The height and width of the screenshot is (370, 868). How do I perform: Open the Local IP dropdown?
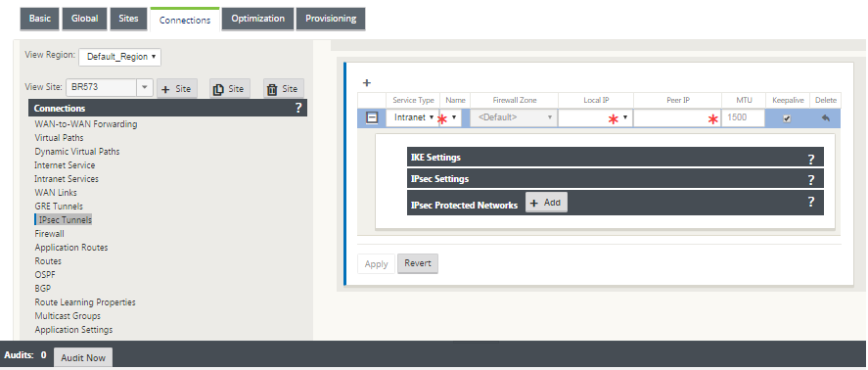[x=595, y=117]
